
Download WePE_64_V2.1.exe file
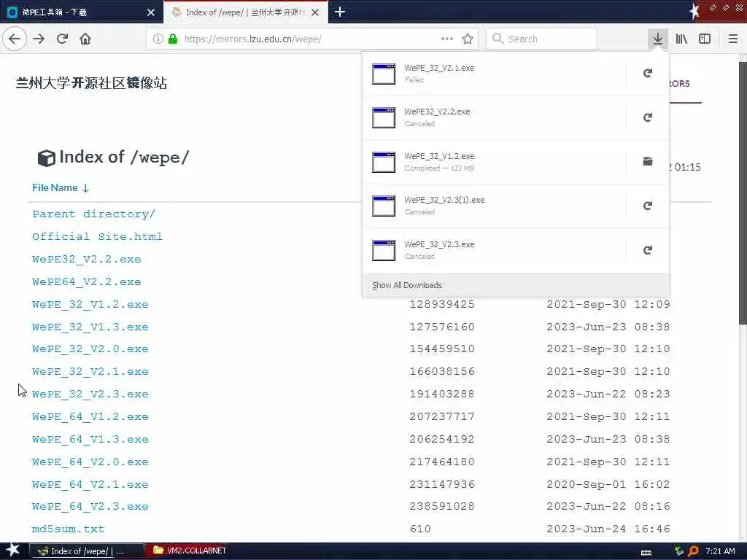pyautogui.click(x=90, y=484)
